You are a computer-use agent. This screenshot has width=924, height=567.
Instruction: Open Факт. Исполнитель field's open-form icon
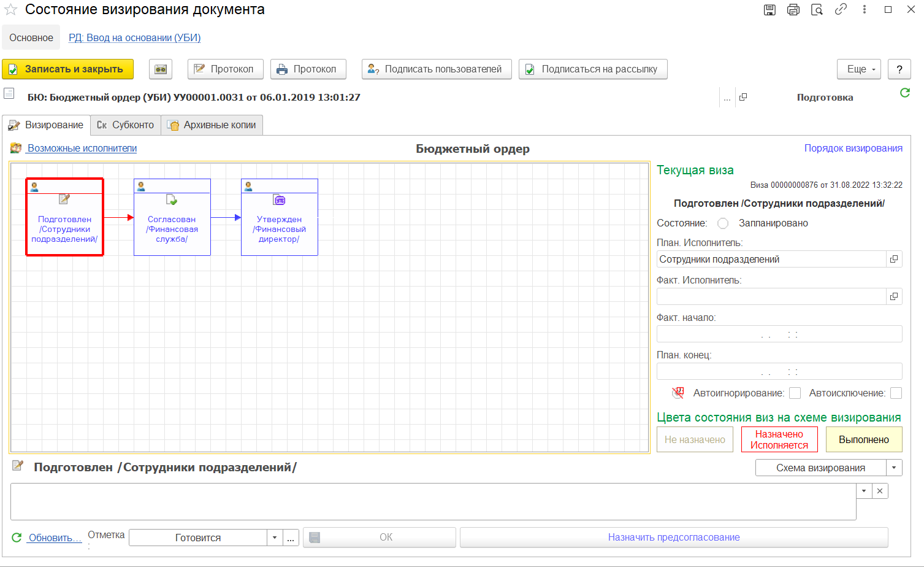click(x=894, y=296)
